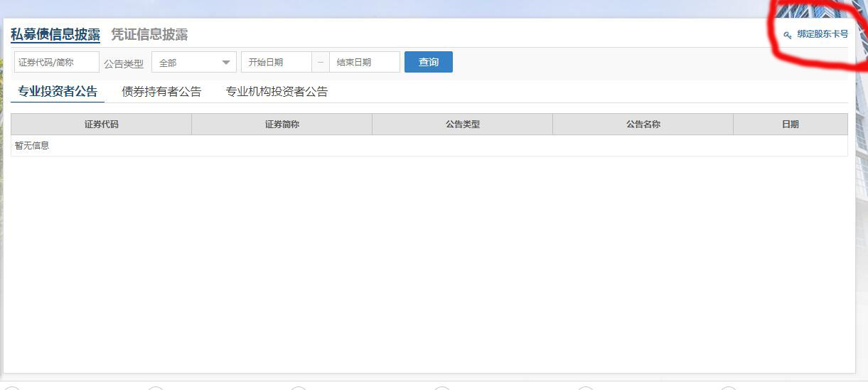Viewport: 868px width, 390px height.
Task: Click the 公告名称 column header
Action: point(643,125)
